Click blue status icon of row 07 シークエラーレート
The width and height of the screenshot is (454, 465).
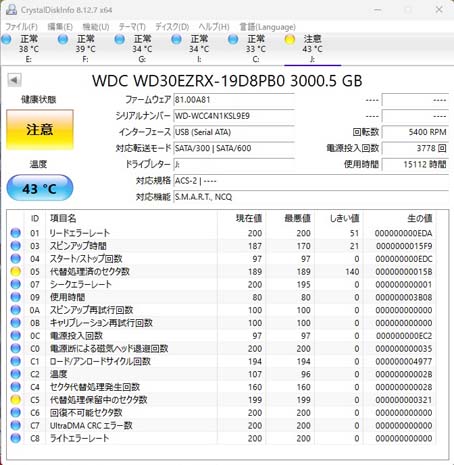click(x=16, y=284)
